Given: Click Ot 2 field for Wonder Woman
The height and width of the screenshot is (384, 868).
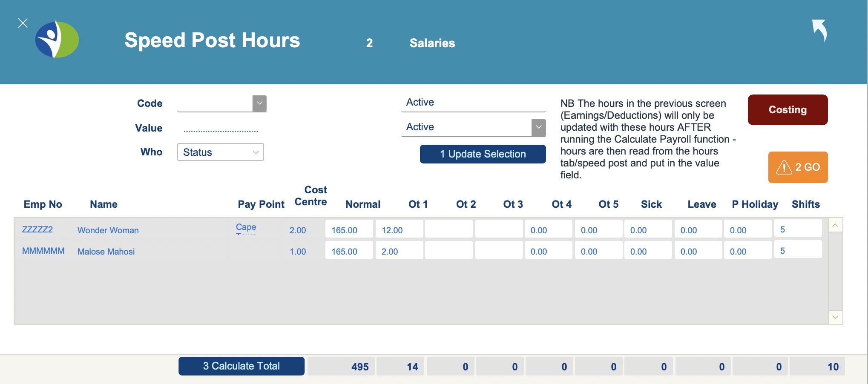Looking at the screenshot, I should click(x=448, y=230).
